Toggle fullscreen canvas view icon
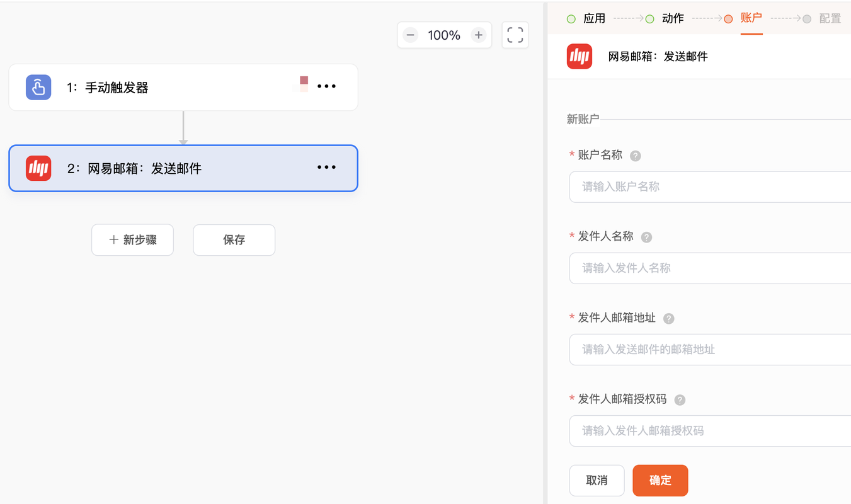This screenshot has height=504, width=851. pyautogui.click(x=515, y=35)
